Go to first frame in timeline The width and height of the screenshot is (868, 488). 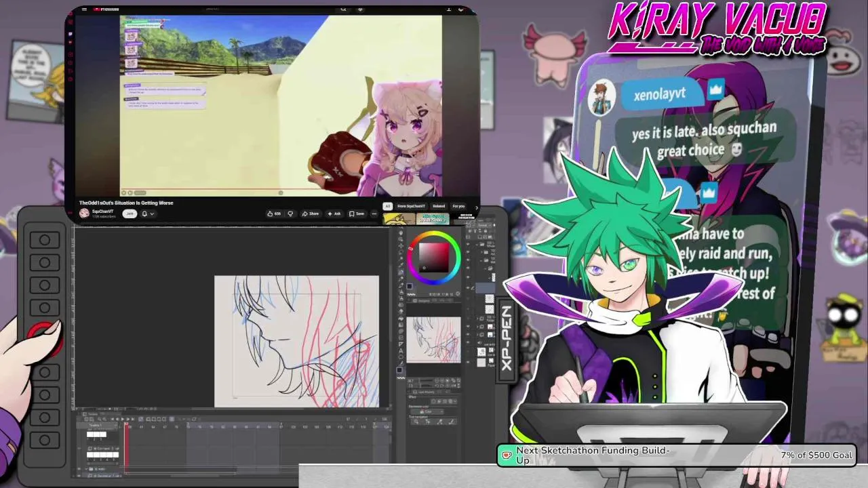[113, 419]
